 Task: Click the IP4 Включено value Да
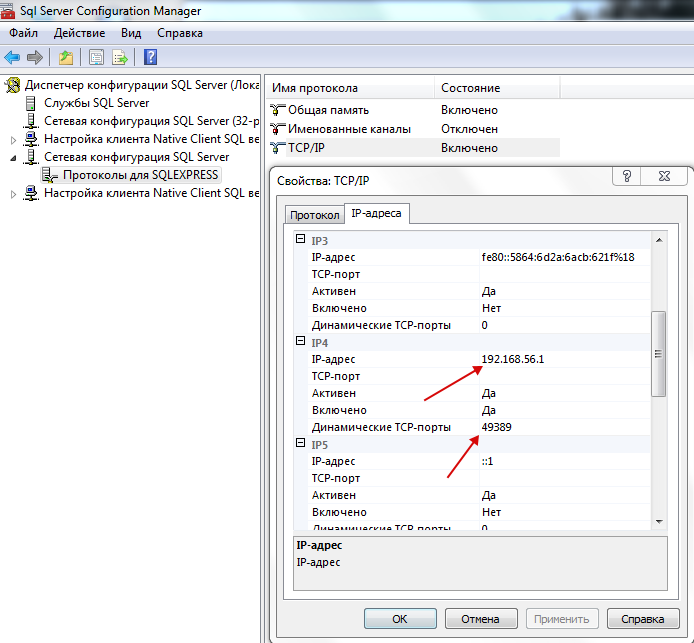click(489, 410)
